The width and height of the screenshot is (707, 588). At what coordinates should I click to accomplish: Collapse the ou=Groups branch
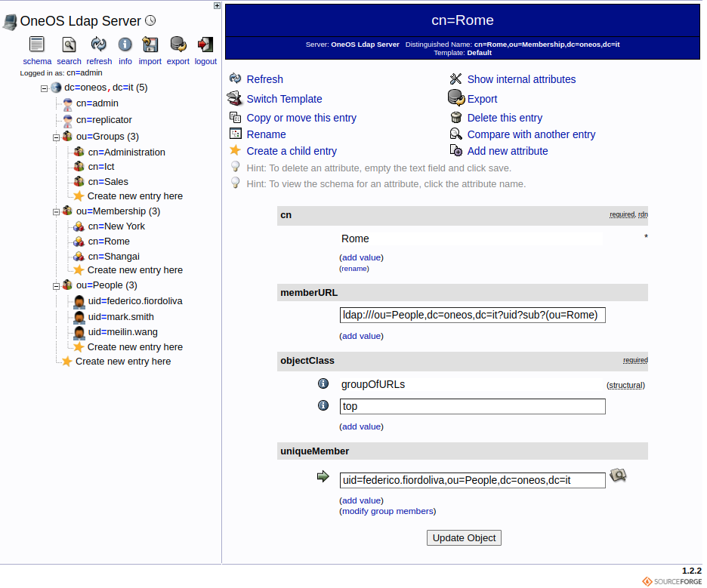click(x=56, y=137)
